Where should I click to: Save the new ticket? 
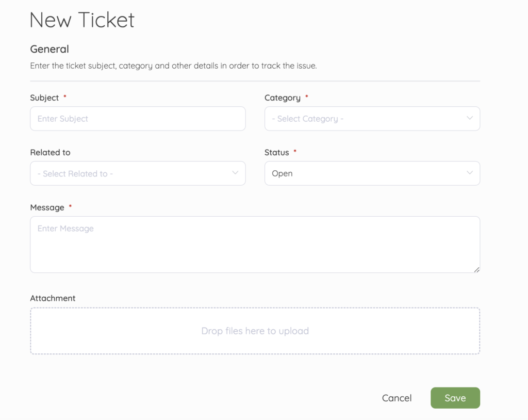pos(455,398)
